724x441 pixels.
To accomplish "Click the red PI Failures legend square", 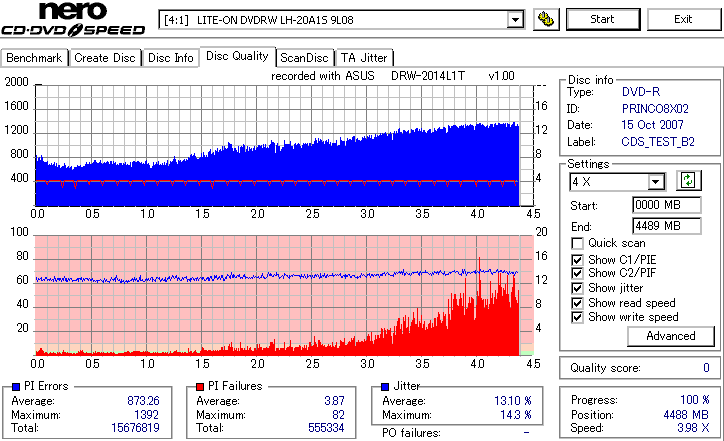I will 200,387.
